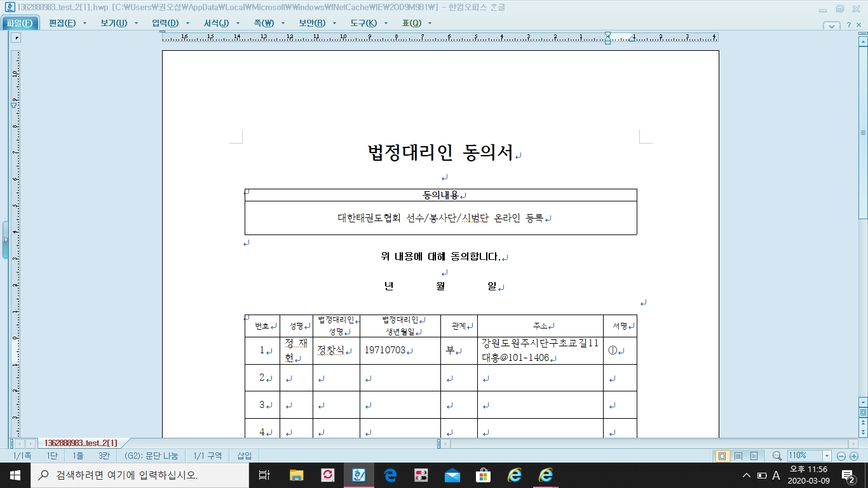The height and width of the screenshot is (488, 868).
Task: Toggle 삽입 insert mode in status bar
Action: click(x=245, y=456)
